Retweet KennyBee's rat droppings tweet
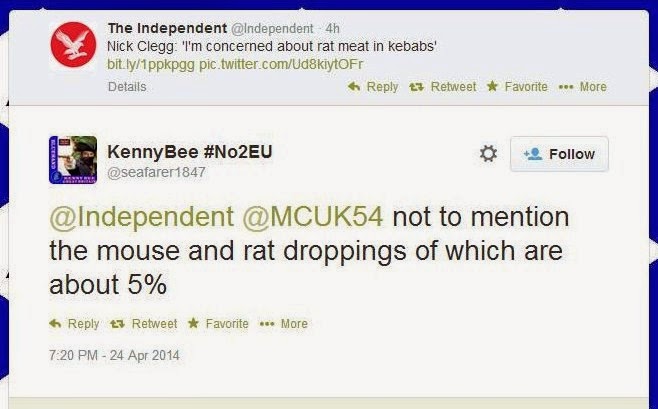This screenshot has width=658, height=409. point(144,324)
